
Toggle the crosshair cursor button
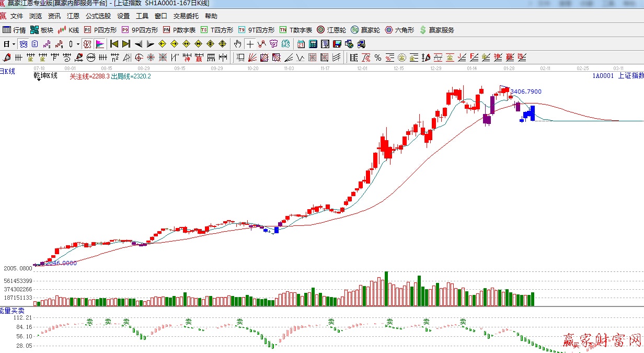point(250,44)
